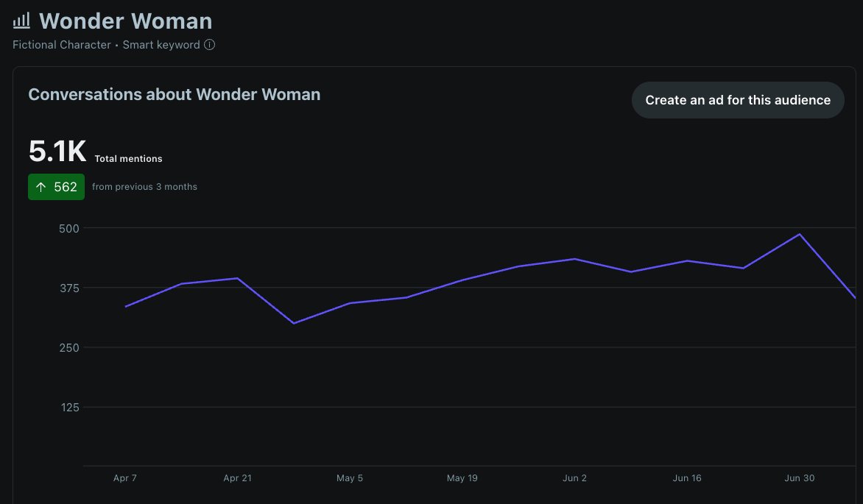Screen dimensions: 863x504
Task: Click the bar chart icon beside Wonder Woman
Action: coord(21,21)
